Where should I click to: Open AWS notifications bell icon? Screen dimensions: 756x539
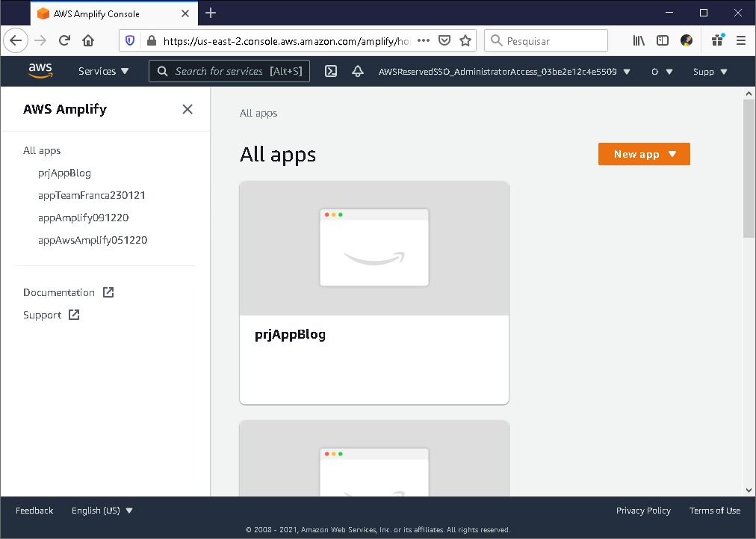(358, 72)
